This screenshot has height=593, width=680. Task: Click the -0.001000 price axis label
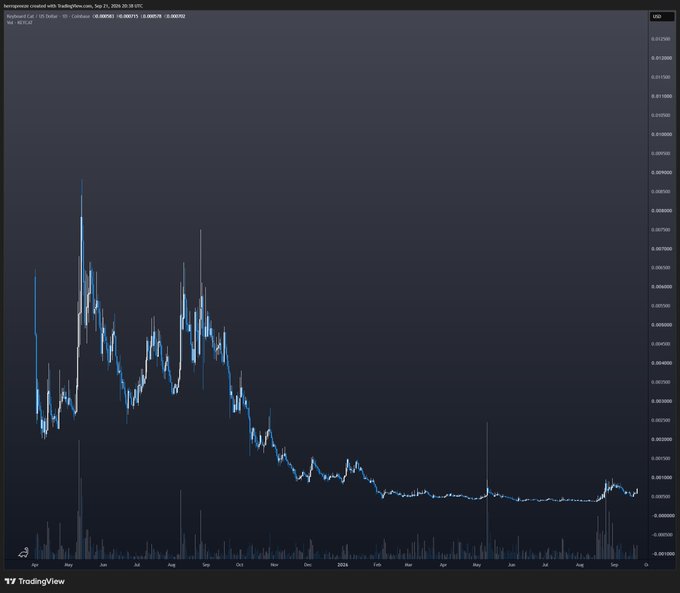pos(662,554)
